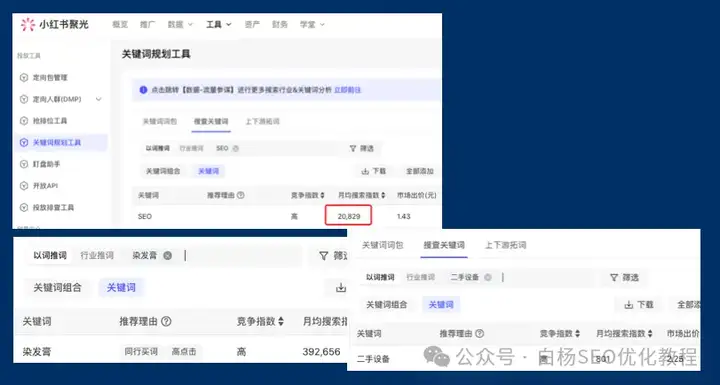Open 筛选 filter in the 二手设备 panel
Image resolution: width=720 pixels, height=385 pixels.
click(x=624, y=277)
